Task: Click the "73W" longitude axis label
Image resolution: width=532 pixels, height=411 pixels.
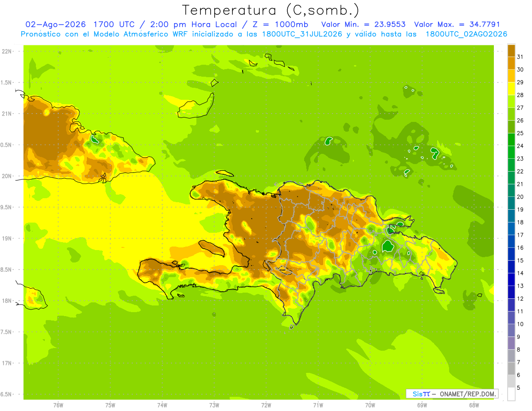Action: (x=214, y=405)
